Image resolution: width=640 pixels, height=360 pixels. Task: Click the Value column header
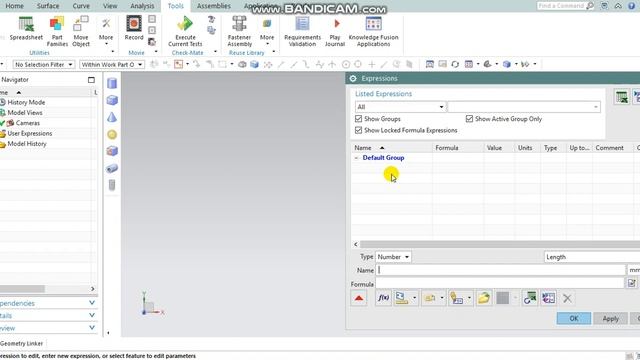pos(499,148)
